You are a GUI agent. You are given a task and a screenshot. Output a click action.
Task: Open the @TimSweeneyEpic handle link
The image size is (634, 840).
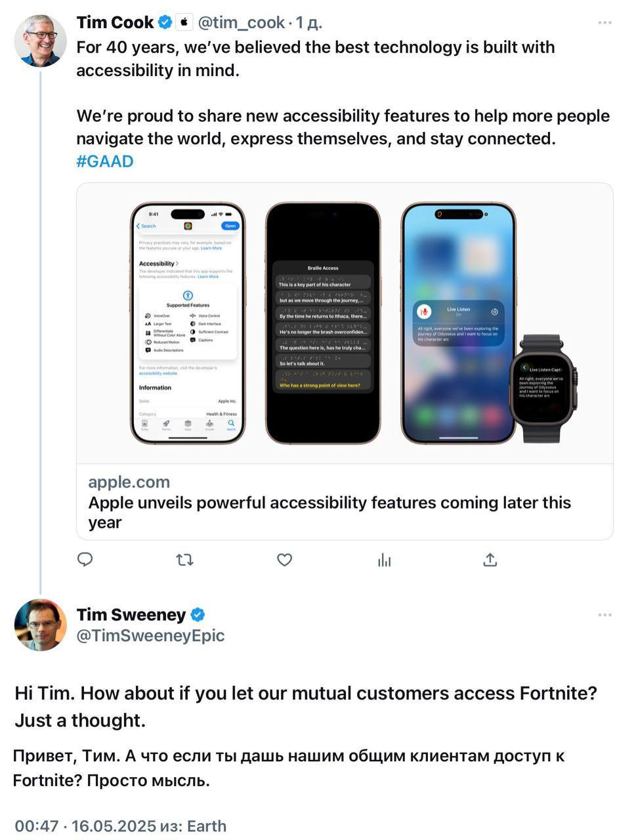[150, 636]
